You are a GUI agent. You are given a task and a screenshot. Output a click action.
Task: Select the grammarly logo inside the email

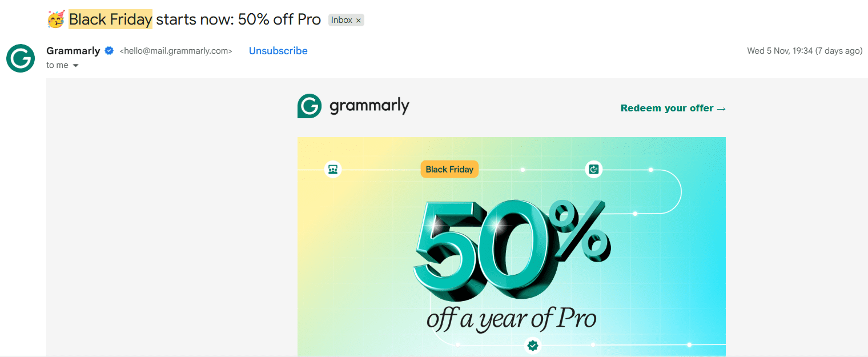(353, 106)
